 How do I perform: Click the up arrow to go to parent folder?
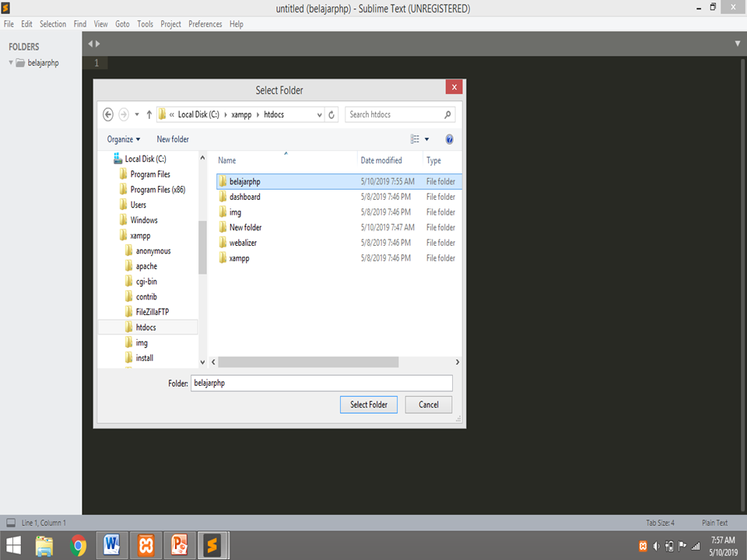149,114
